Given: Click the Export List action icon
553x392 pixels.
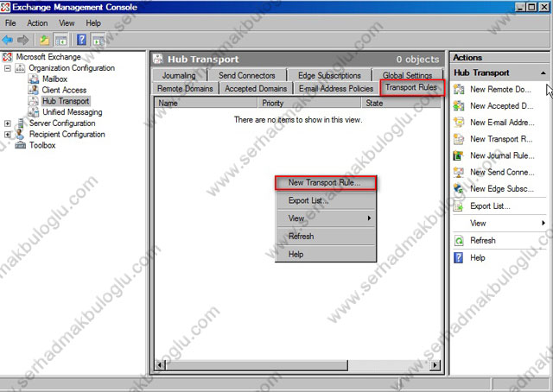Looking at the screenshot, I should point(459,205).
